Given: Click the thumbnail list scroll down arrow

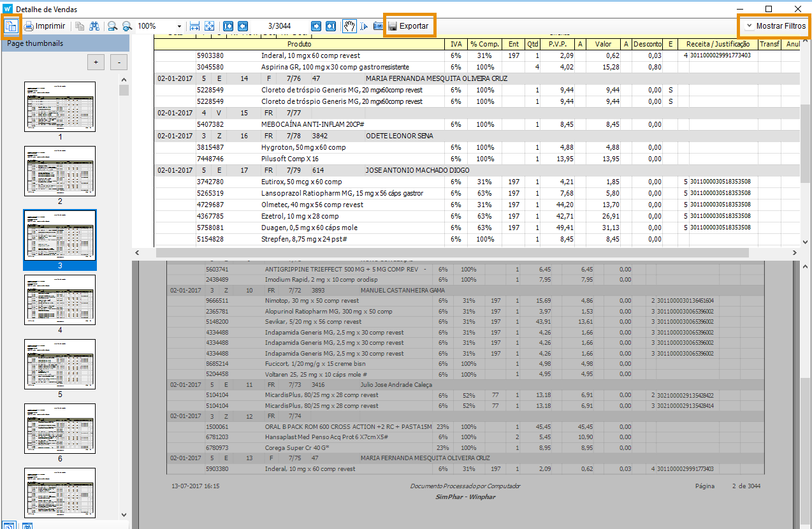Looking at the screenshot, I should point(124,514).
